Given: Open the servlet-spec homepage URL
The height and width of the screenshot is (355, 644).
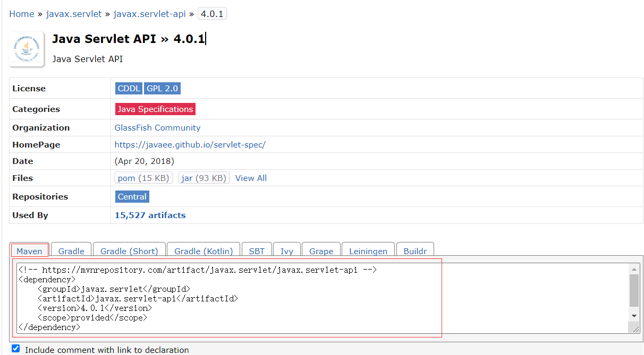Looking at the screenshot, I should (190, 145).
